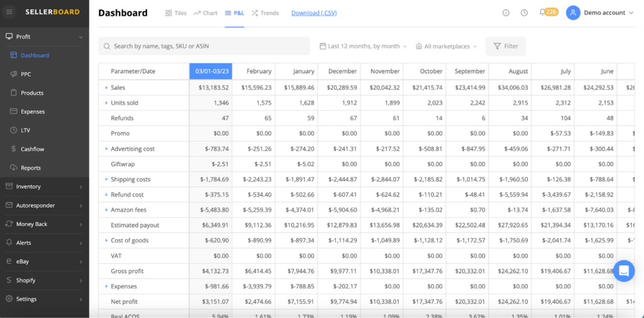This screenshot has width=644, height=318.
Task: Click the Demo account avatar icon
Action: [573, 13]
